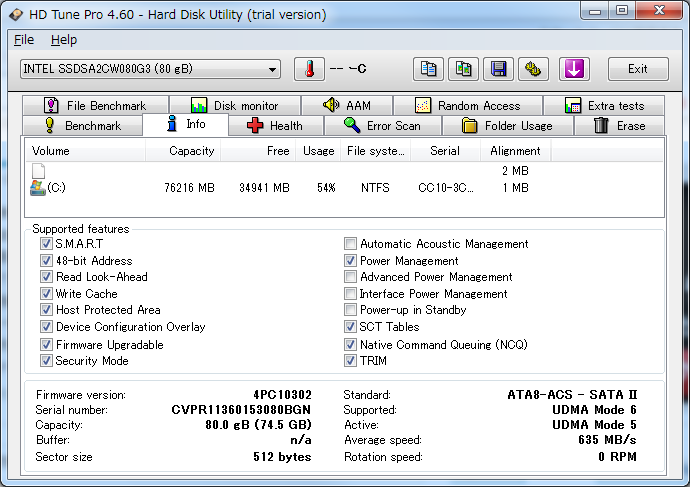Click the firmware version value 4PC10302

click(283, 395)
